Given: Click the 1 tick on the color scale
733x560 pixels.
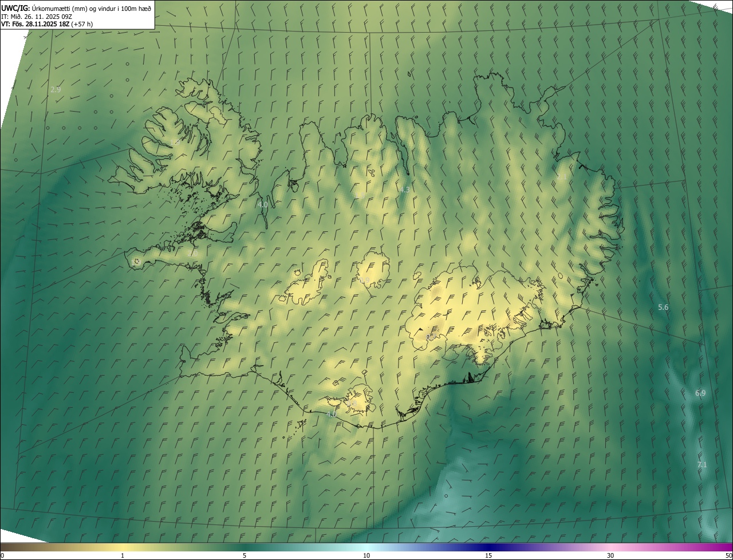Looking at the screenshot, I should [123, 555].
